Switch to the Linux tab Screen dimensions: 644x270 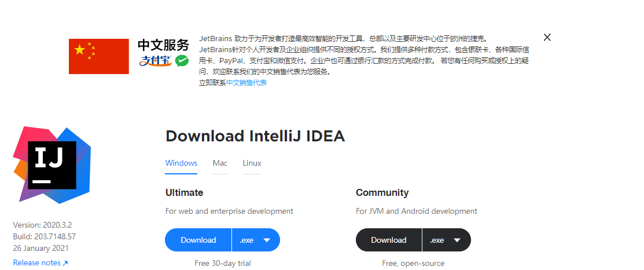coord(252,163)
